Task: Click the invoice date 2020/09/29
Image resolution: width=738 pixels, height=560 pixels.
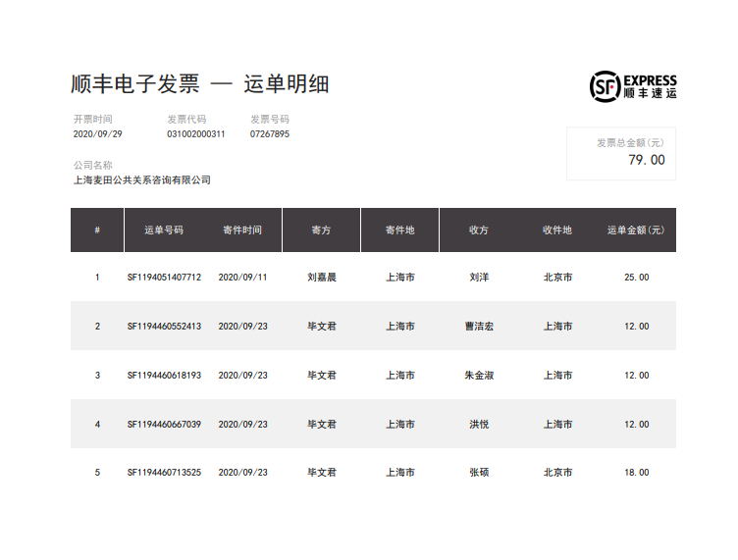Action: coord(98,134)
